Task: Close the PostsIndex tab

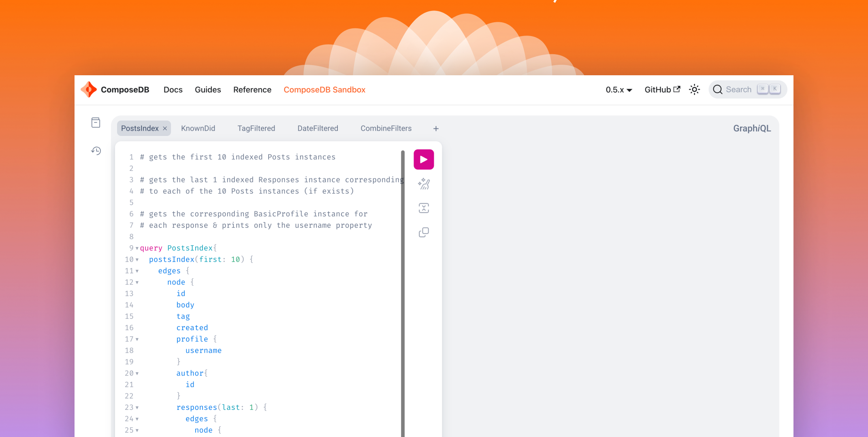Action: click(165, 129)
